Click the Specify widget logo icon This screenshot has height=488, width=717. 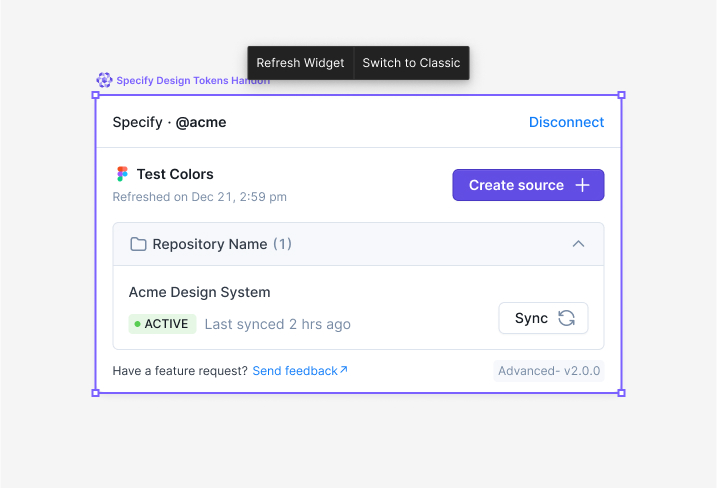click(x=104, y=80)
